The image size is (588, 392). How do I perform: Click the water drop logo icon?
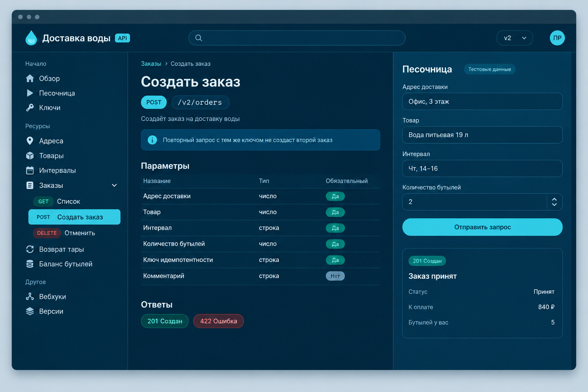coord(31,38)
